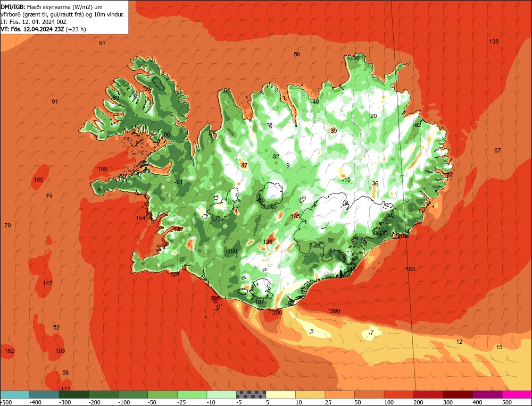Select the "300" legend label
The image size is (532, 406).
click(x=448, y=402)
